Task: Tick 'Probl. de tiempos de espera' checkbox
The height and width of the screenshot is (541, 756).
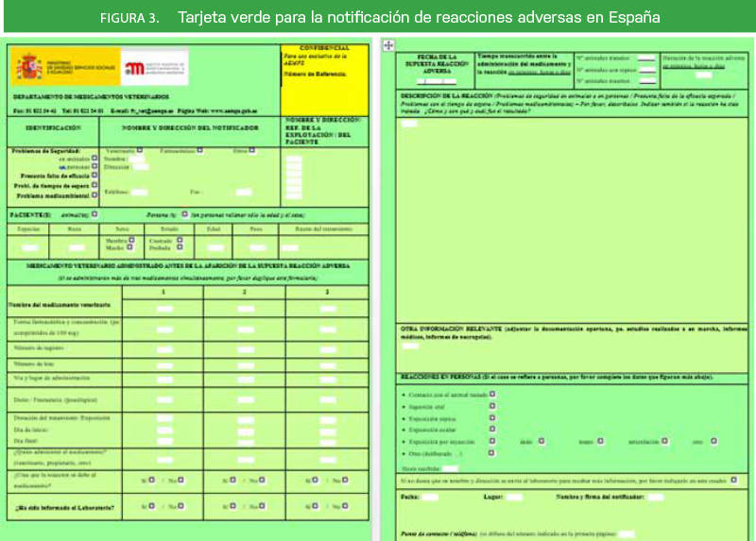Action: point(94,185)
